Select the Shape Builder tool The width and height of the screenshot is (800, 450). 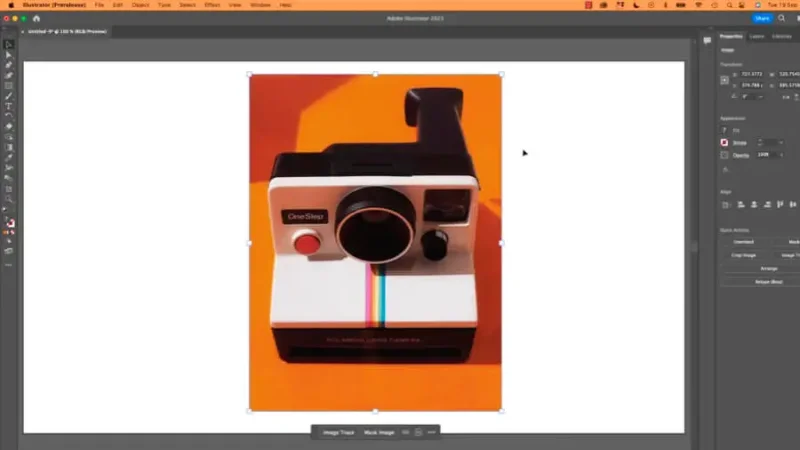(x=9, y=137)
